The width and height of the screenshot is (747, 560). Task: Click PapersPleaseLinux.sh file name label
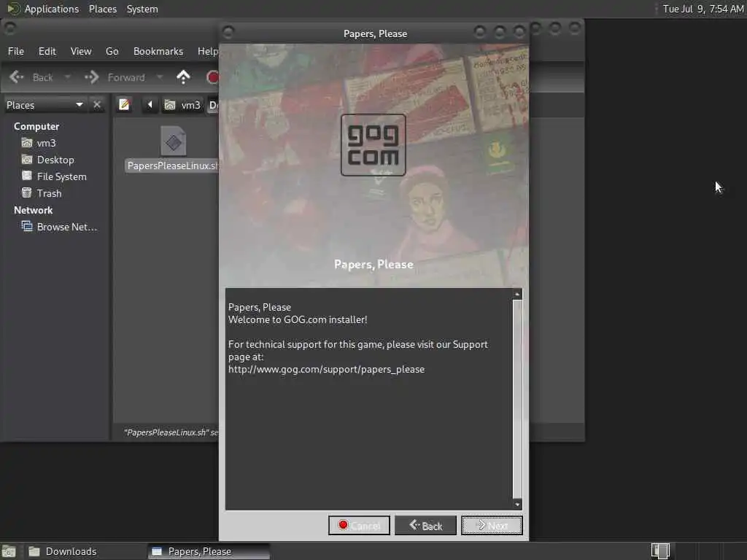[172, 166]
